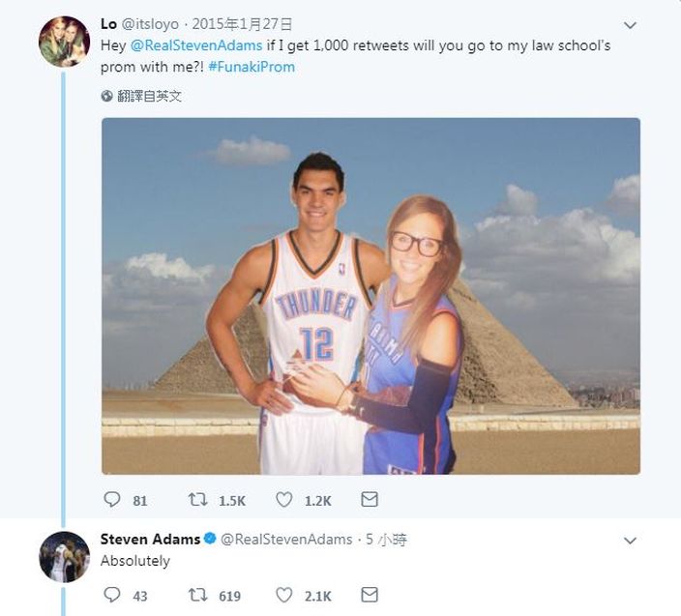This screenshot has width=681, height=616.
Task: Share Steven Adams' reply via envelope icon
Action: 370,595
